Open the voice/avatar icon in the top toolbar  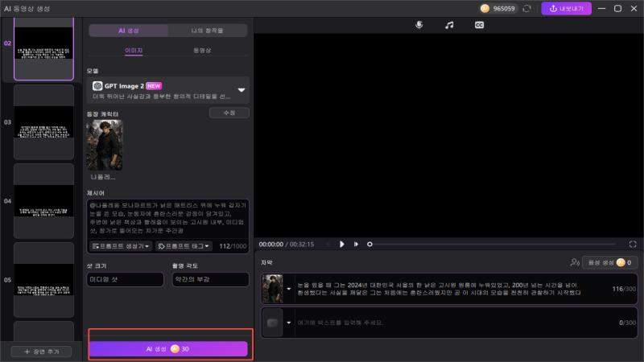click(419, 25)
